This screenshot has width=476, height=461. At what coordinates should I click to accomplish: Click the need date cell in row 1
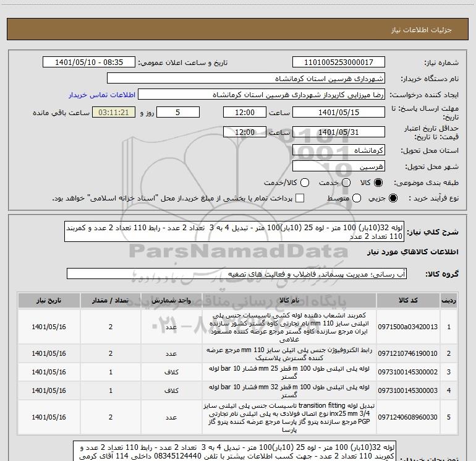pyautogui.click(x=49, y=327)
